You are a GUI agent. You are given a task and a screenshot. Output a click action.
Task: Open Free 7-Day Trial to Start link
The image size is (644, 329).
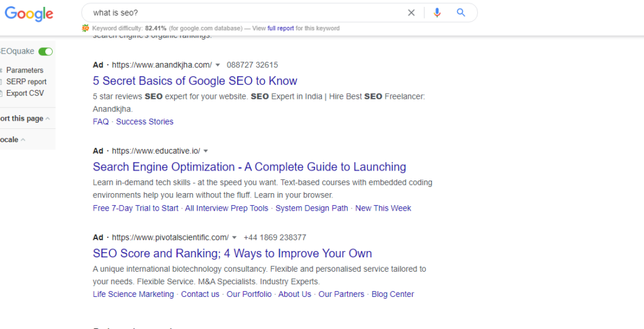click(x=136, y=208)
